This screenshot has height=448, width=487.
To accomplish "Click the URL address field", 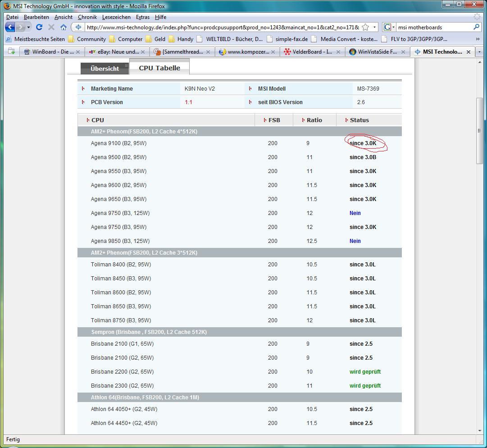I will (x=223, y=27).
